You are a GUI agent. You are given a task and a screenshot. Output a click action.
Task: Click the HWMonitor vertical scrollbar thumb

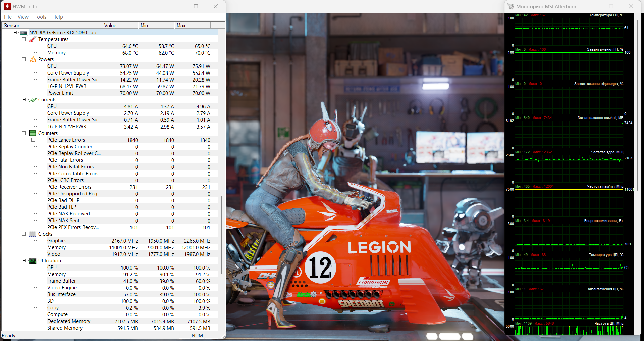tap(221, 235)
